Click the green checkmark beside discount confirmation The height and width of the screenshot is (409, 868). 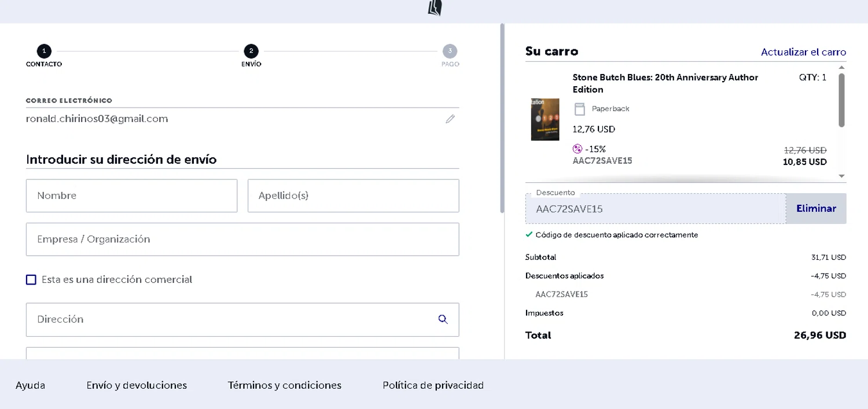click(529, 235)
